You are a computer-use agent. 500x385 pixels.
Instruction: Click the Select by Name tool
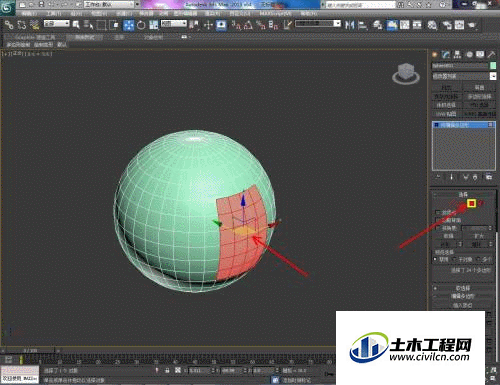[88, 25]
